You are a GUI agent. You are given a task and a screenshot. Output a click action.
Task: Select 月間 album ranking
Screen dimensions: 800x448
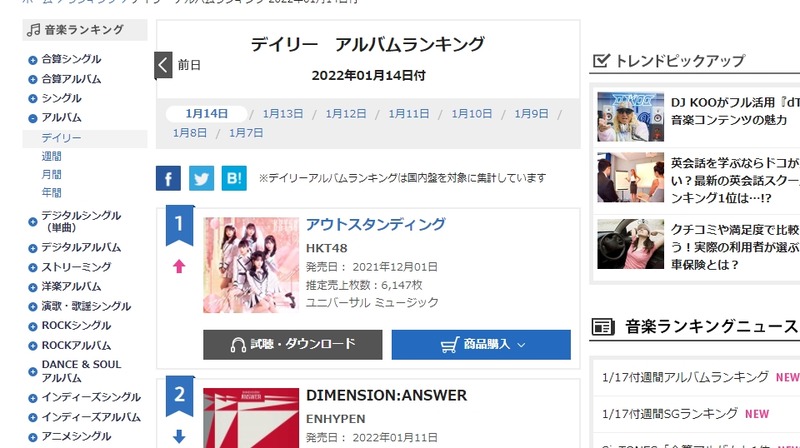click(52, 175)
